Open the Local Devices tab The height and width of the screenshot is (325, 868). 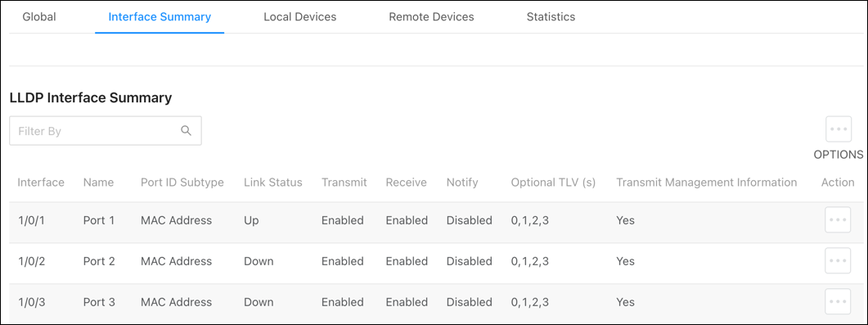pos(300,16)
